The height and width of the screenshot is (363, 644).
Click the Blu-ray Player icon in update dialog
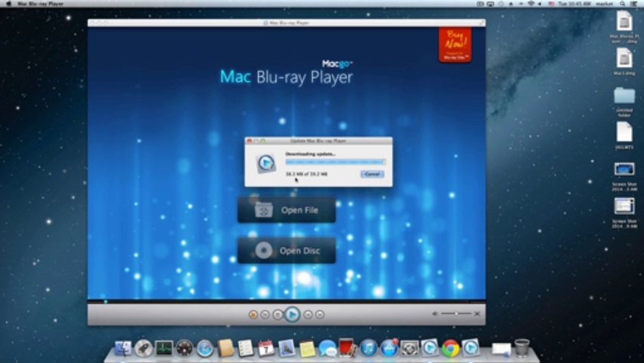point(266,163)
